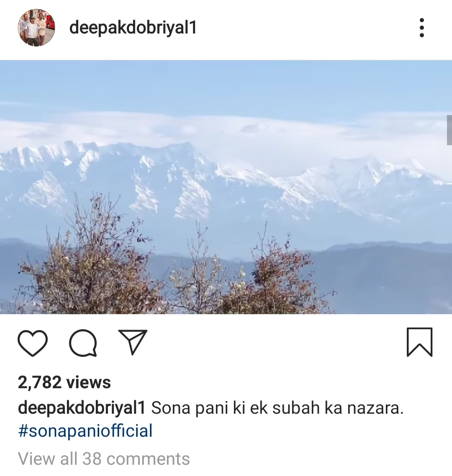Image resolution: width=452 pixels, height=476 pixels.
Task: Share the post with the paper plane icon
Action: [x=133, y=342]
